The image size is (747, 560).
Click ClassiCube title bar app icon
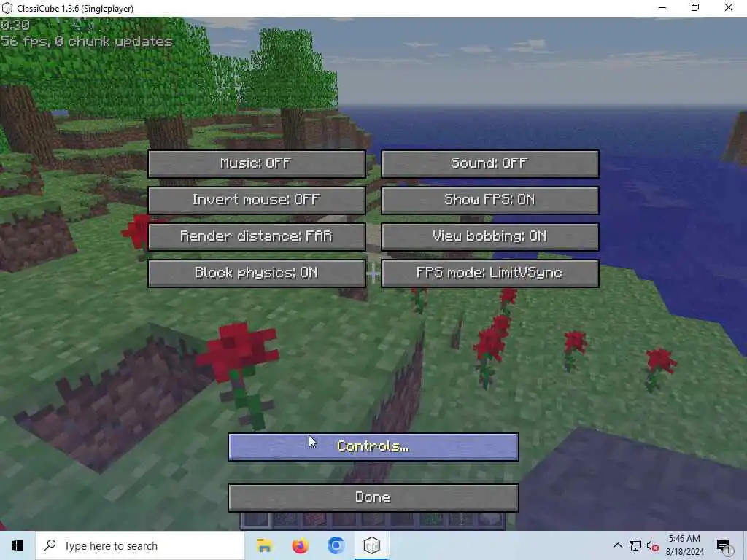pyautogui.click(x=7, y=8)
